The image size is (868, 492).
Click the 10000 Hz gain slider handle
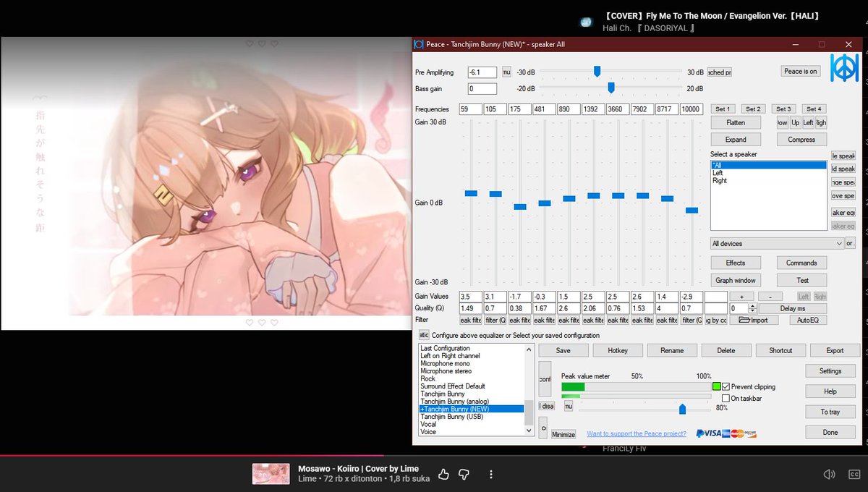click(692, 210)
